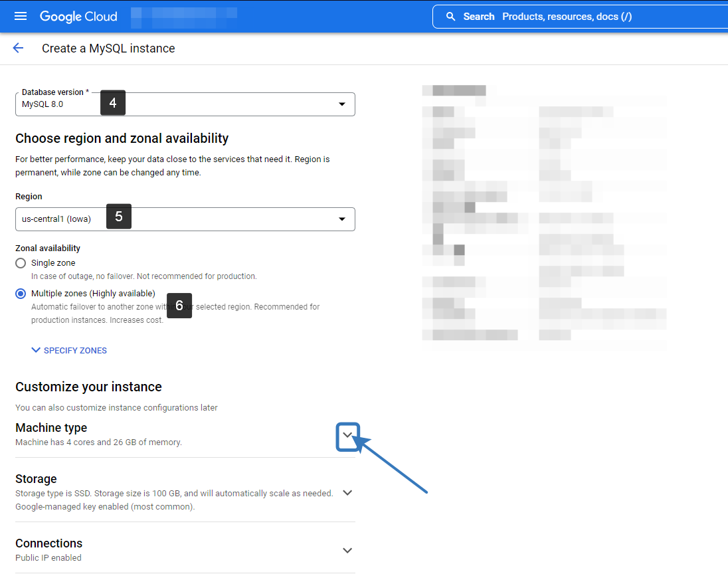Open the hamburger navigation menu

(21, 16)
